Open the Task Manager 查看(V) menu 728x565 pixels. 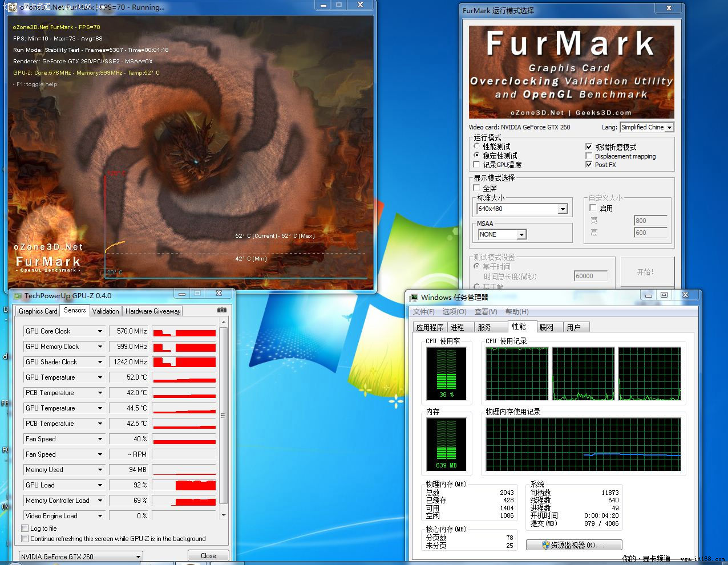(x=486, y=312)
